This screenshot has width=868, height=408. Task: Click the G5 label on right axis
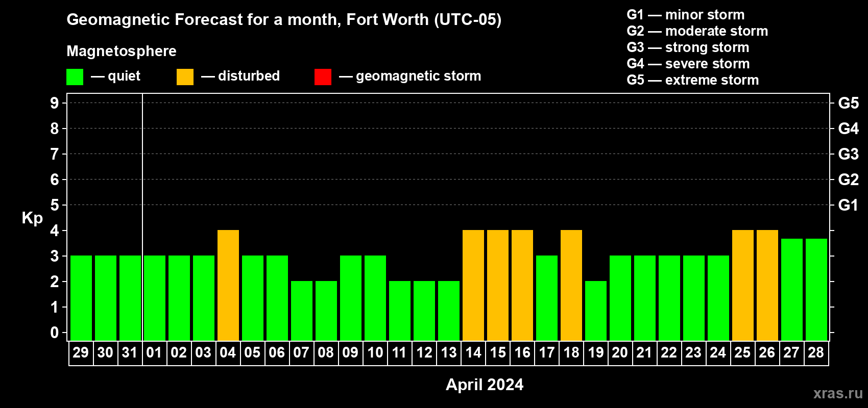pos(848,103)
